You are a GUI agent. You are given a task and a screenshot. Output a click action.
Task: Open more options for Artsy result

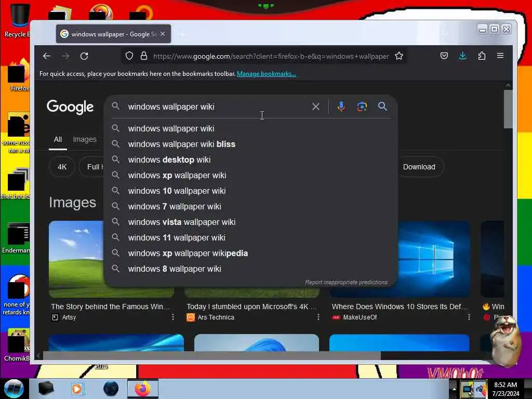(x=173, y=317)
